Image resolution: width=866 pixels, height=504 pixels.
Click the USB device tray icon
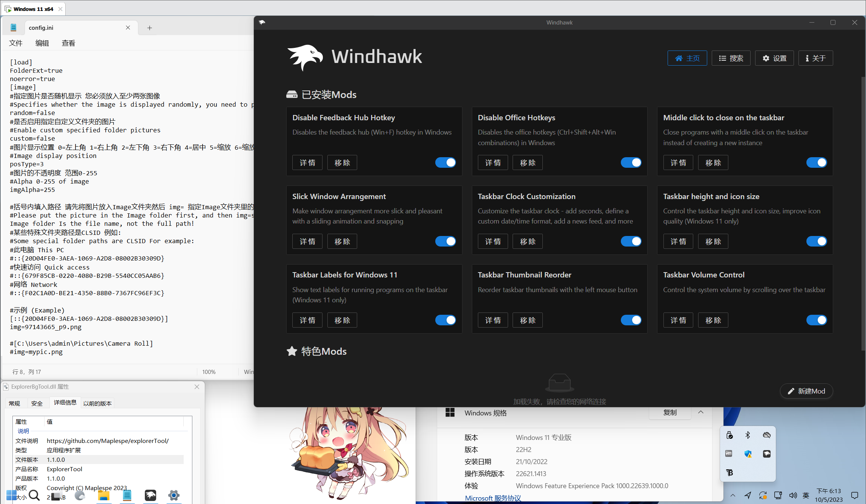click(729, 435)
